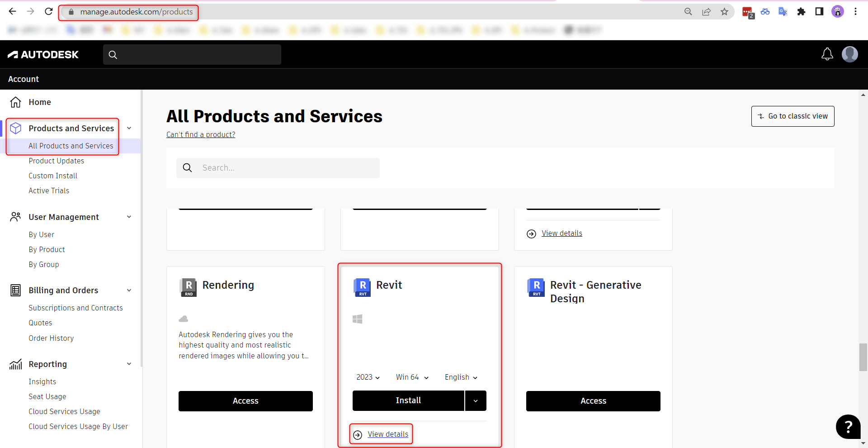The width and height of the screenshot is (868, 448).
Task: Select All Products and Services in sidebar
Action: tap(71, 146)
